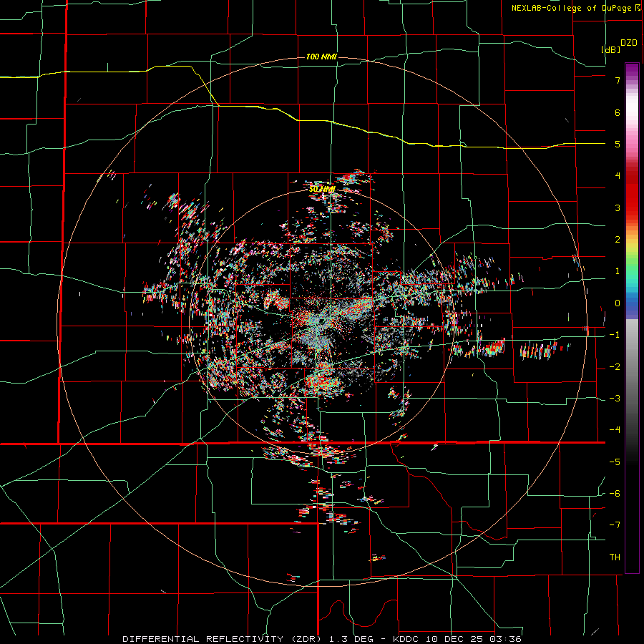Click the KDDC radar site identifier

point(407,639)
